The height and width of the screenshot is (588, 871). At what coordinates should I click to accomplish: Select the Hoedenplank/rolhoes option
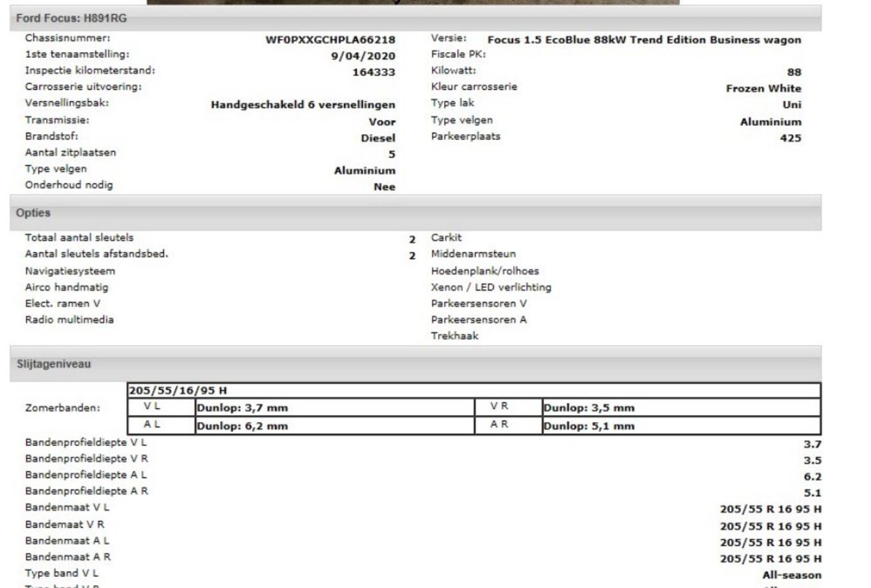tap(485, 271)
